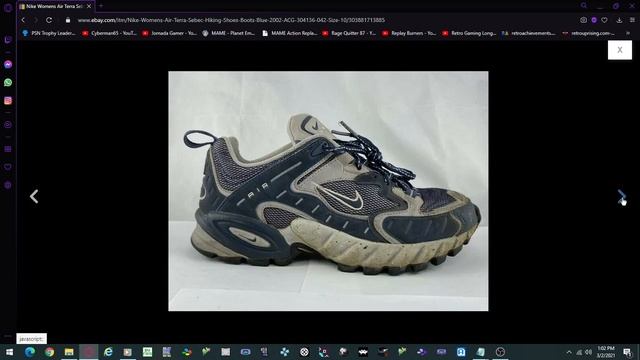640x360 pixels.
Task: Open WhatsApp in the sidebar
Action: [8, 82]
